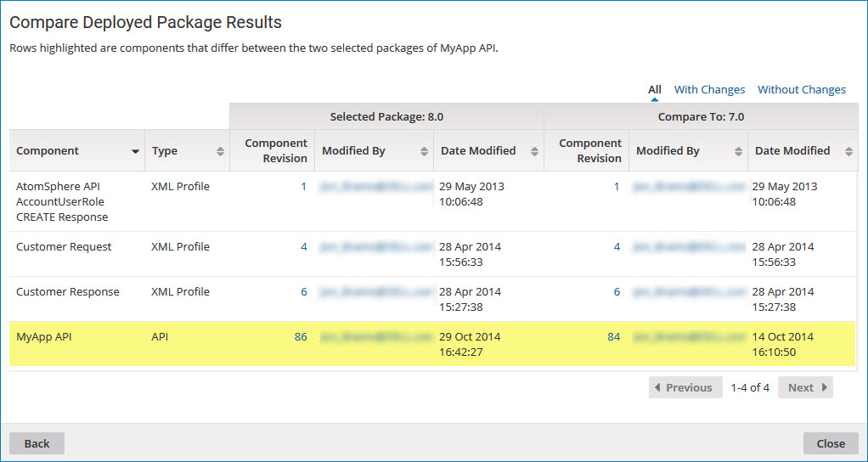Click date 14 Oct 2014 16:10:50
Viewport: 868px width, 462px height.
tap(783, 344)
